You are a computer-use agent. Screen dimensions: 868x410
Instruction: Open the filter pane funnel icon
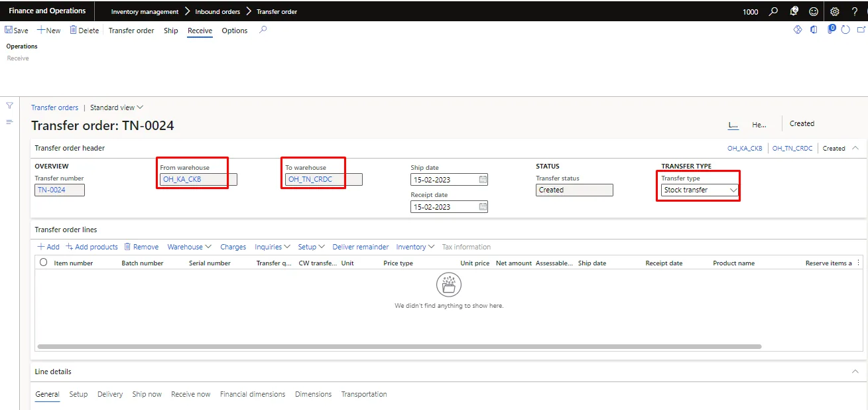coord(9,105)
